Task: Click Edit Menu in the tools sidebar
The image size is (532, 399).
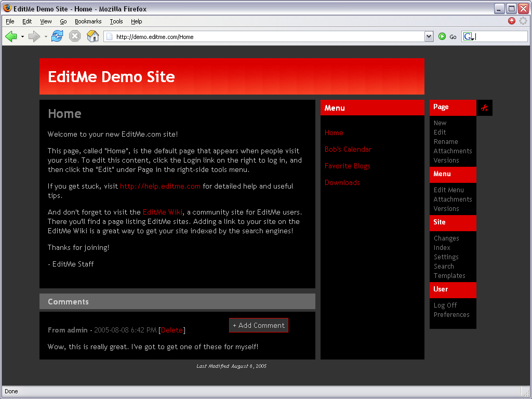Action: (x=448, y=190)
